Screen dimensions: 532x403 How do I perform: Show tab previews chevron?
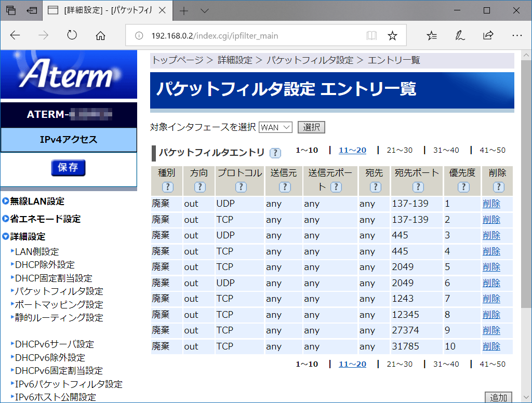coord(205,11)
